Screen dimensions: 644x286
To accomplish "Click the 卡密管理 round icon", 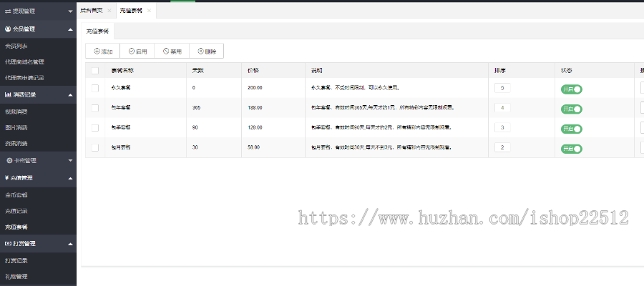I will [x=9, y=160].
